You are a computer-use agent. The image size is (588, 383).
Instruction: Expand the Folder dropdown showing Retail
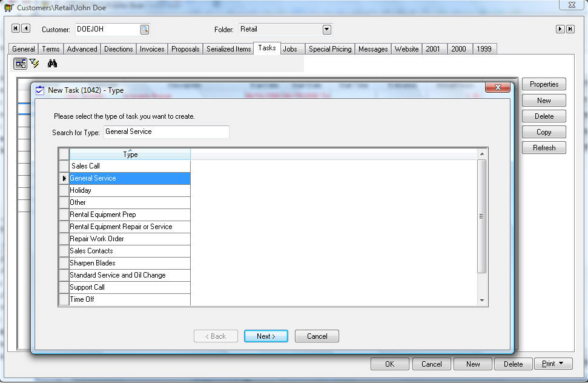(327, 29)
